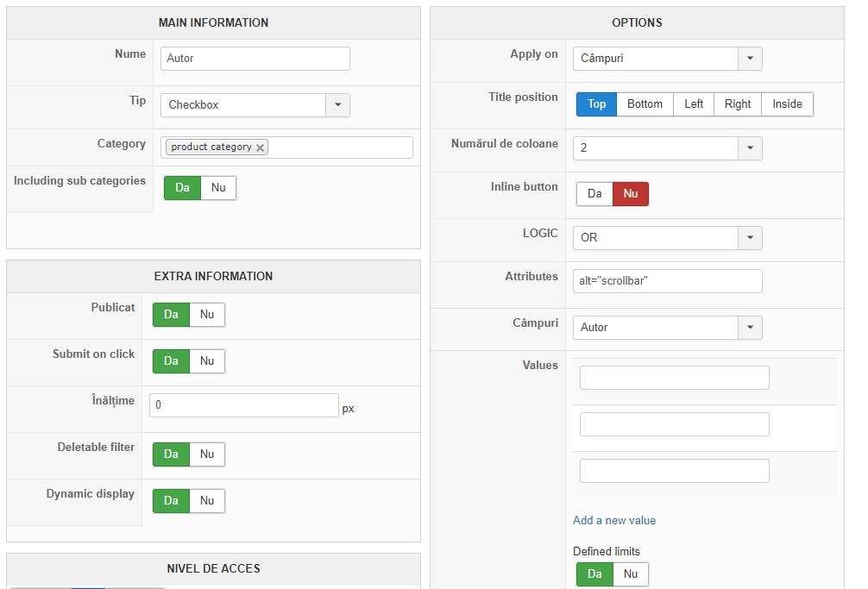Focus the Înălțime pixel input
Viewport: 868px width, 589px height.
pyautogui.click(x=243, y=406)
